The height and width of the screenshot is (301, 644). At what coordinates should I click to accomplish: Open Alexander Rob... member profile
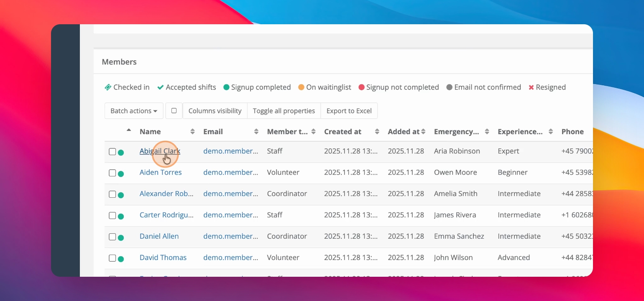coord(166,194)
